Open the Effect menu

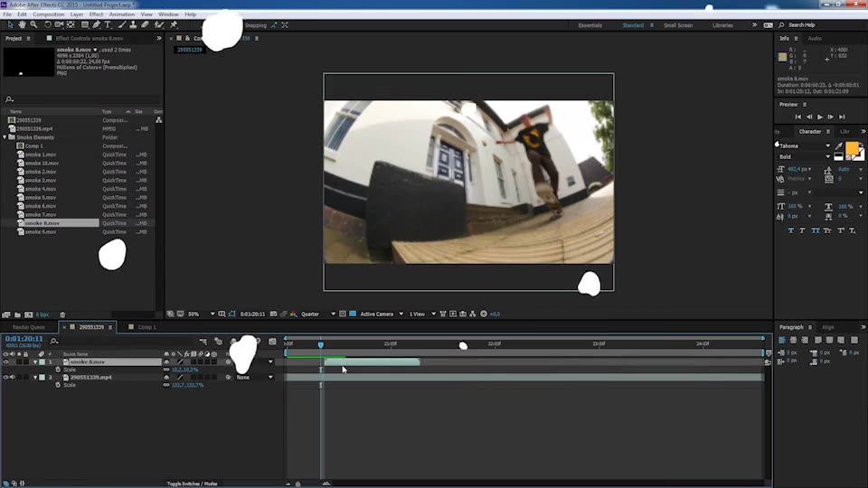tap(97, 14)
